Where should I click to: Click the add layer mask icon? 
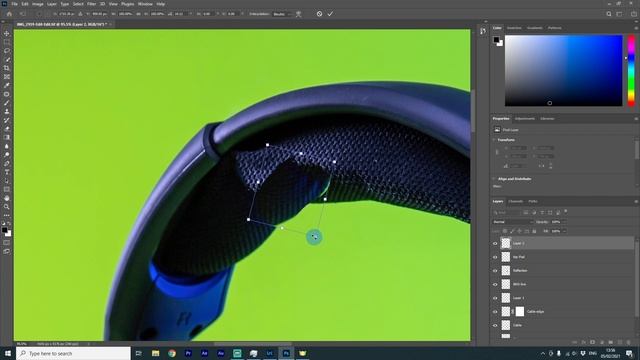click(593, 342)
